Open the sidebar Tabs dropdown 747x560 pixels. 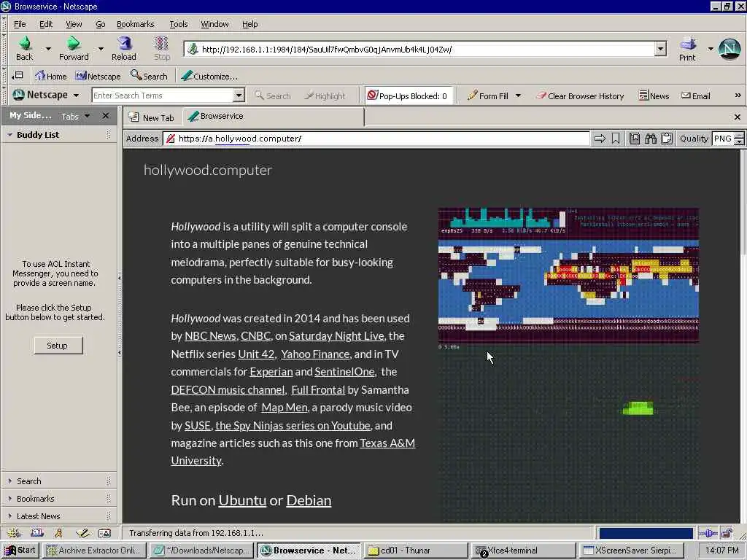point(86,116)
